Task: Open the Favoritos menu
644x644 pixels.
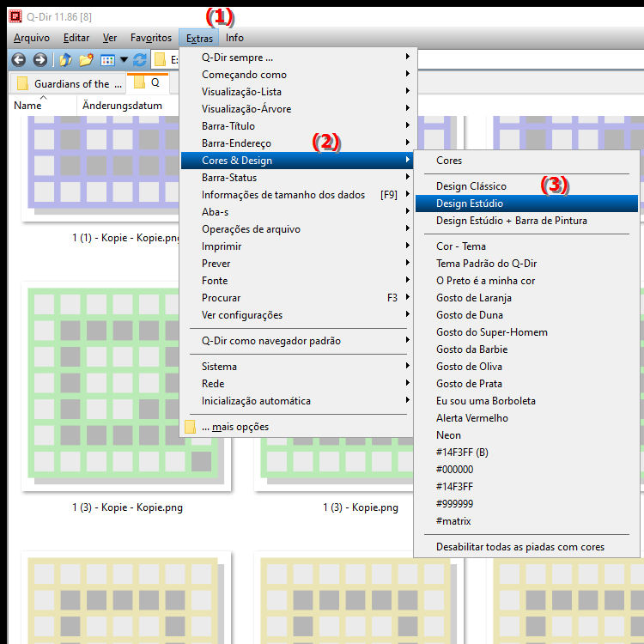Action: 151,38
